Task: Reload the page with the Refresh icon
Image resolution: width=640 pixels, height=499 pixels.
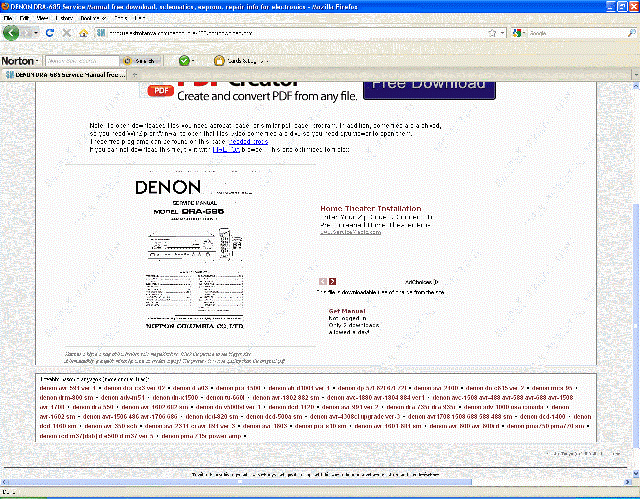Action: click(50, 33)
